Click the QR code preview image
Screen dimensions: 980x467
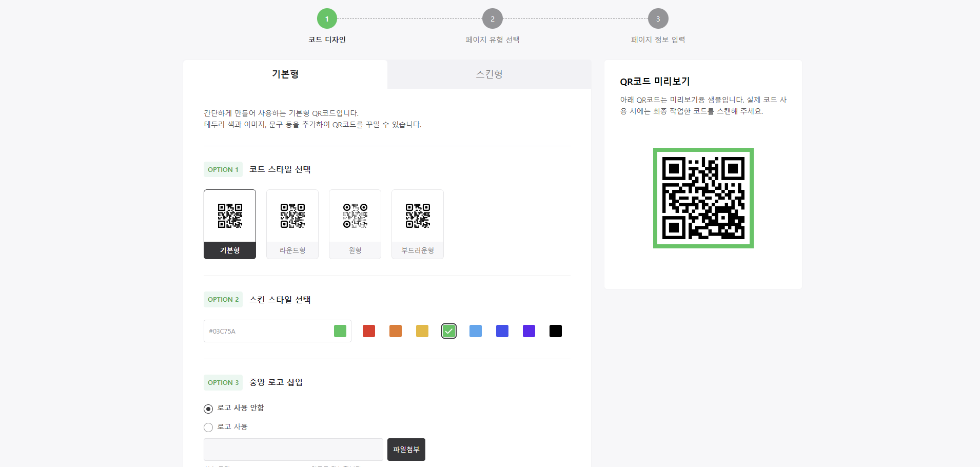[703, 198]
